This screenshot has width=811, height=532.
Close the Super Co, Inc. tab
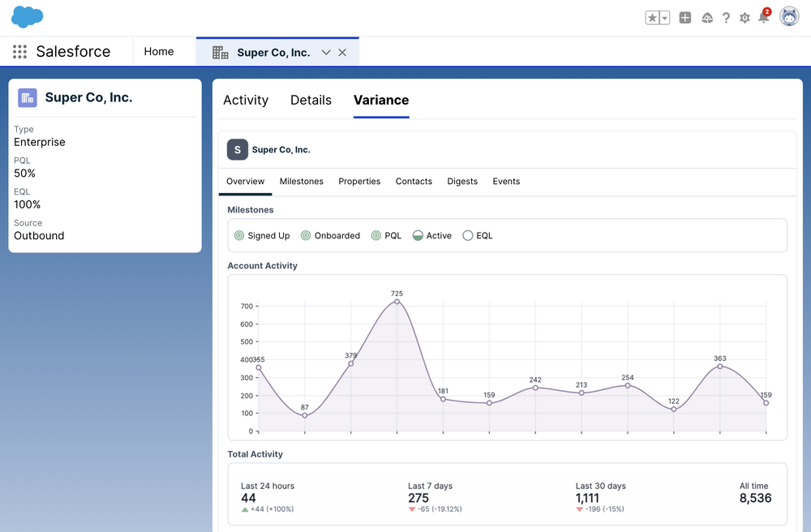[342, 52]
